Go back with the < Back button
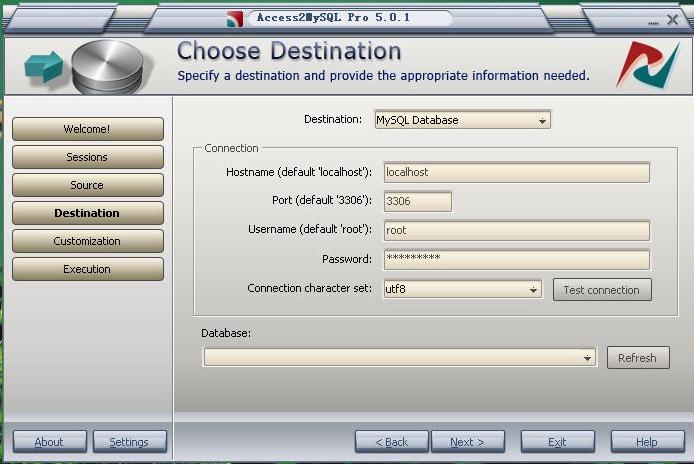The image size is (694, 464). tap(392, 442)
